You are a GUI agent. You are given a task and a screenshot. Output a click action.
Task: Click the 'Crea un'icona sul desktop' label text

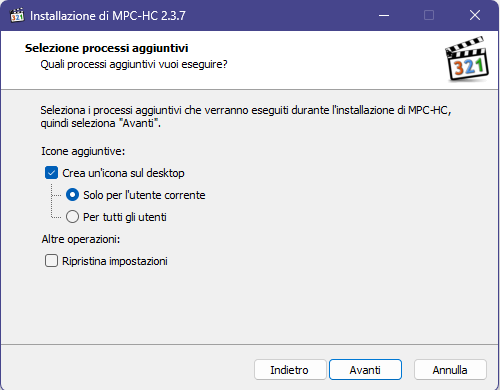(x=123, y=173)
